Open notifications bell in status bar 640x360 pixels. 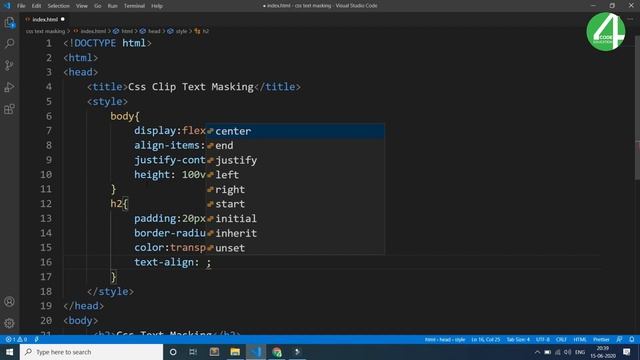(x=632, y=339)
